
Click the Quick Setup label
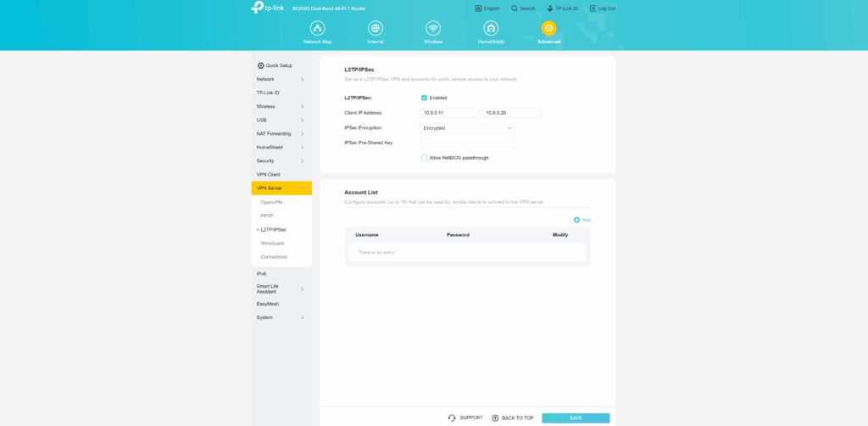(x=279, y=65)
